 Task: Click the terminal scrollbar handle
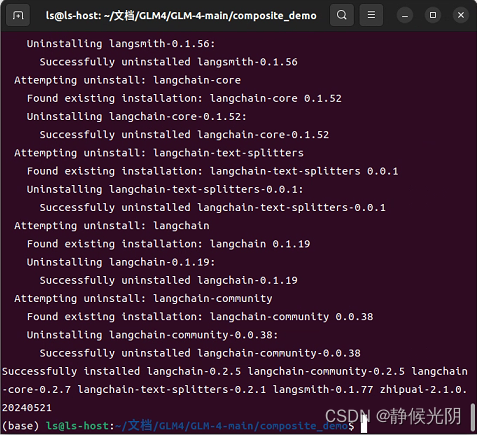473,417
